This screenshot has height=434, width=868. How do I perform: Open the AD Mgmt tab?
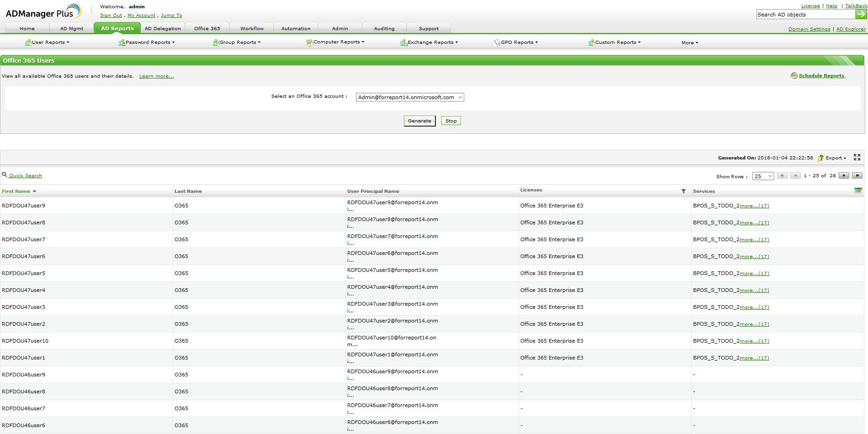click(72, 28)
